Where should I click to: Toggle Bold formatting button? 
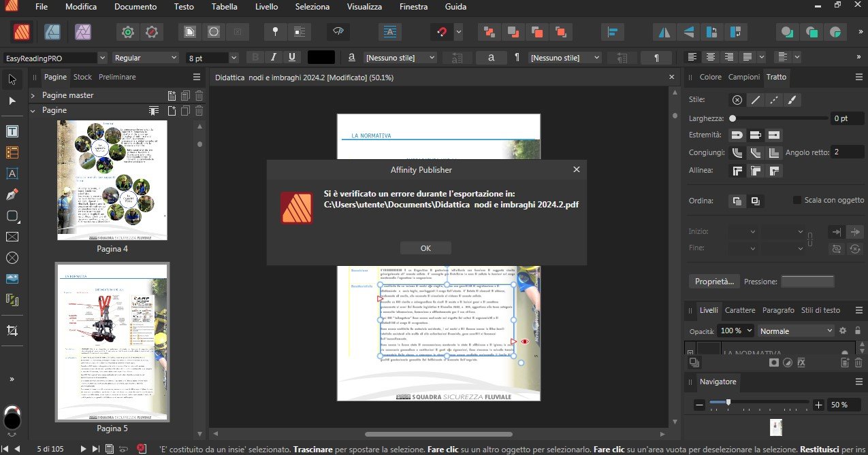click(255, 58)
